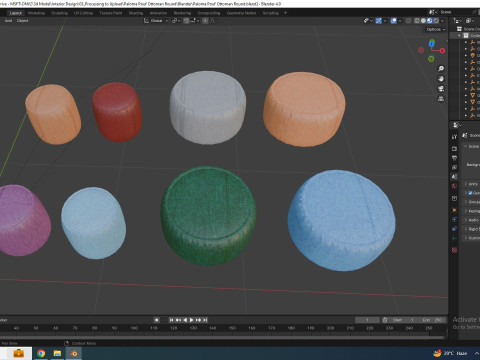Switch to solid viewport shading
The image size is (480, 360).
(x=423, y=21)
